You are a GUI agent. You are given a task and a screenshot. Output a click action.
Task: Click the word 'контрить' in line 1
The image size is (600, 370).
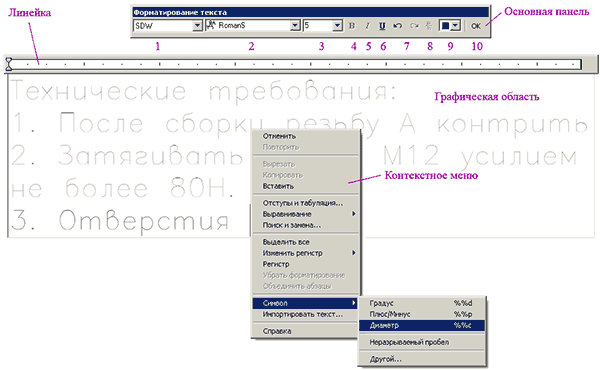(512, 124)
